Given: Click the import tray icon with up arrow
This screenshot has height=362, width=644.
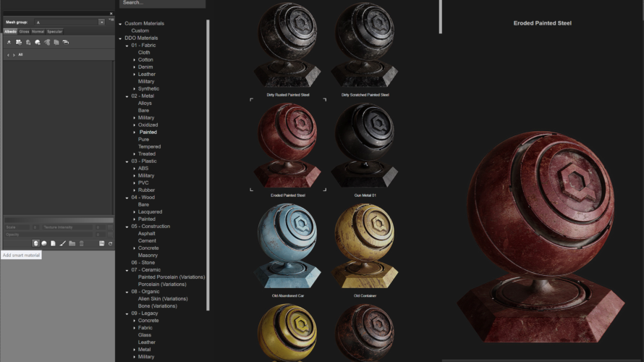Looking at the screenshot, I should coord(9,42).
